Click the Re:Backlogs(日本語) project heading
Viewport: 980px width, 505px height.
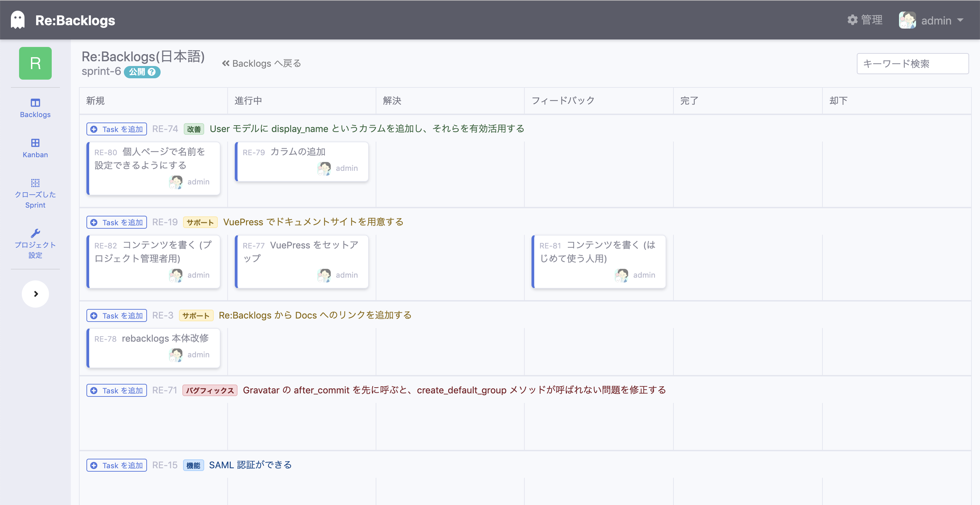click(143, 56)
